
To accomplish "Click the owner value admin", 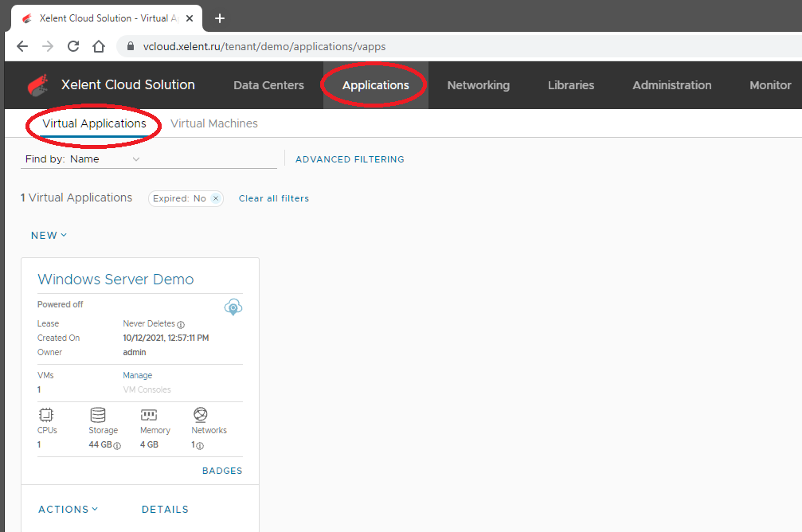I will coord(135,353).
